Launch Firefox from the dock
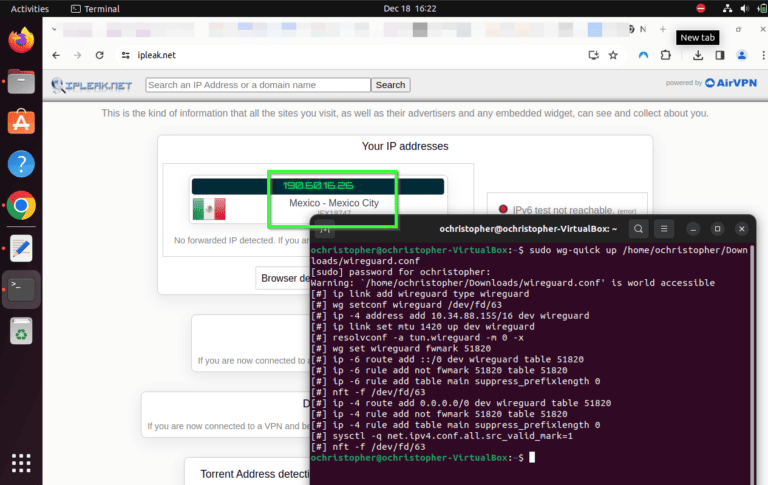Screen dimensions: 768x485 coord(21,41)
